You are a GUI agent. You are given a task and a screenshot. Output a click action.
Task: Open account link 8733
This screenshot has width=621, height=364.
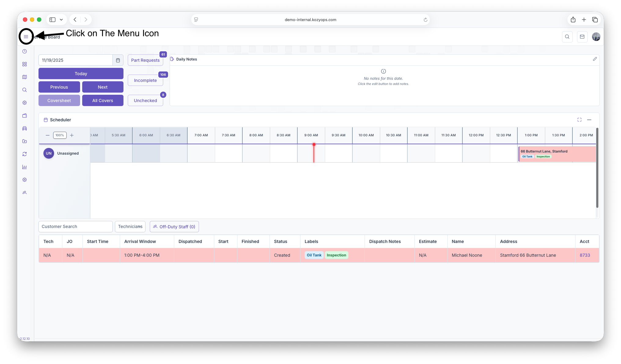pyautogui.click(x=585, y=255)
